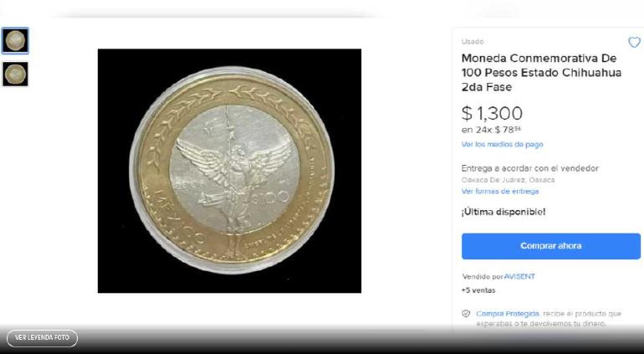Open Ver los medios de pago link
This screenshot has width=644, height=354.
502,144
